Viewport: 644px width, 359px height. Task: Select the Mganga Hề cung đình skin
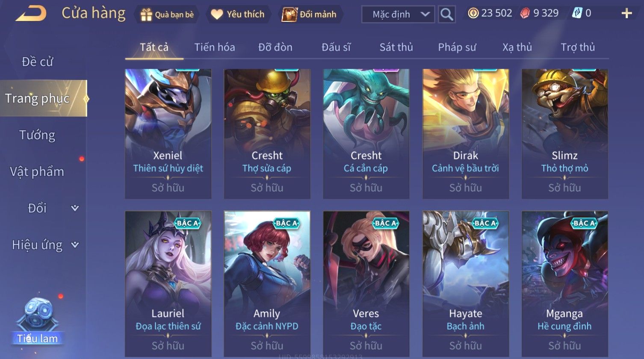564,284
